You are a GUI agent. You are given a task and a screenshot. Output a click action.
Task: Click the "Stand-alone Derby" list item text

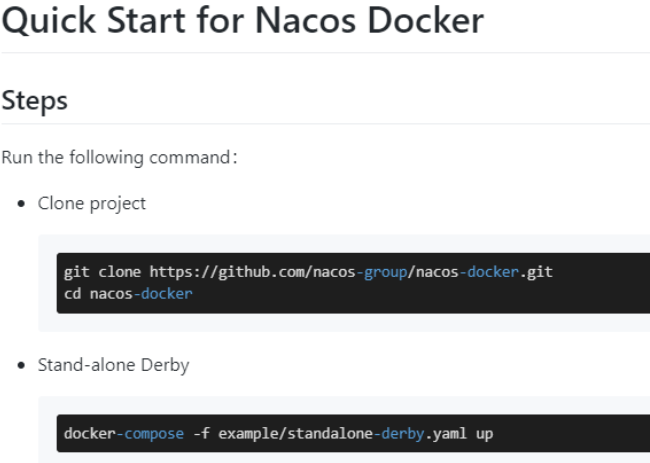(113, 365)
